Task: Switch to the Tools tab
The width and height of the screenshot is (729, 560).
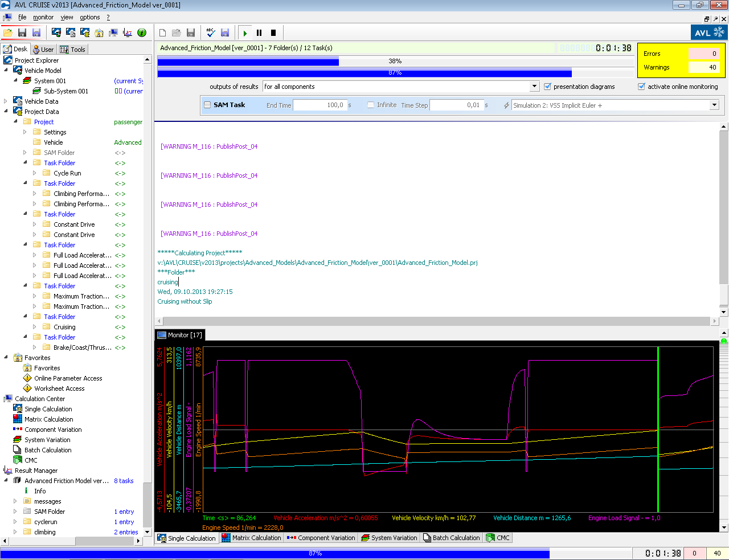Action: coord(72,50)
